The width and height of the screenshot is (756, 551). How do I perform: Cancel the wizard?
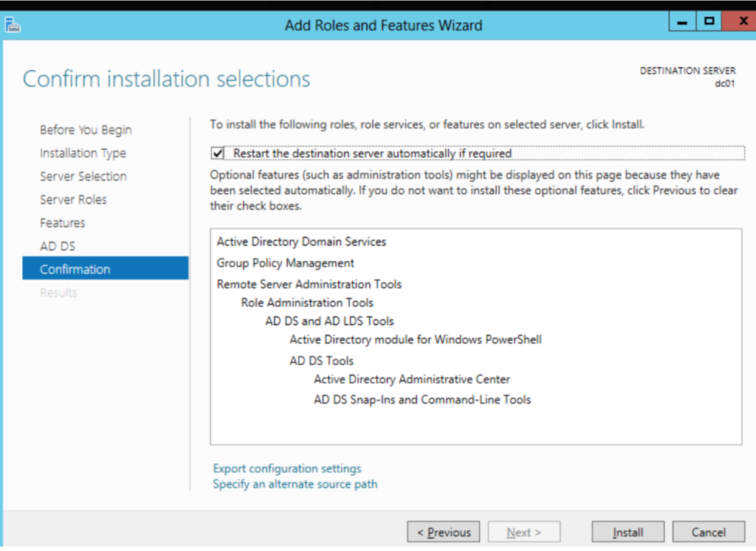click(x=708, y=532)
